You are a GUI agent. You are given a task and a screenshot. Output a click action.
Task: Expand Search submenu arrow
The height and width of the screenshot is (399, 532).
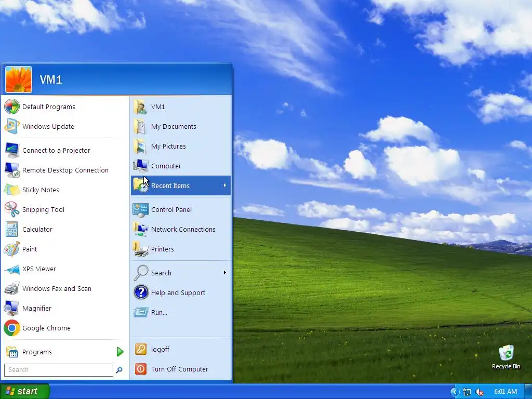tap(224, 272)
